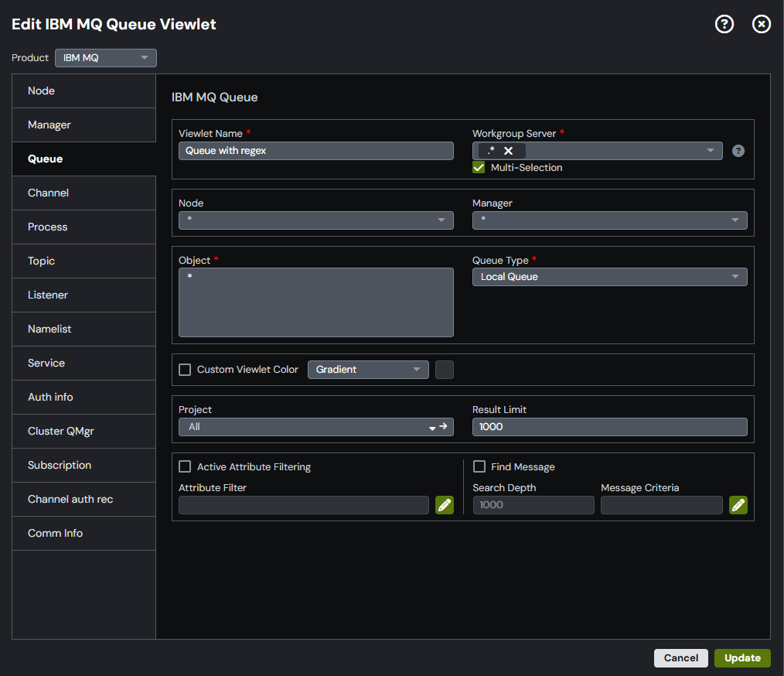Expand the Queue Type dropdown
The height and width of the screenshot is (676, 784).
[609, 277]
